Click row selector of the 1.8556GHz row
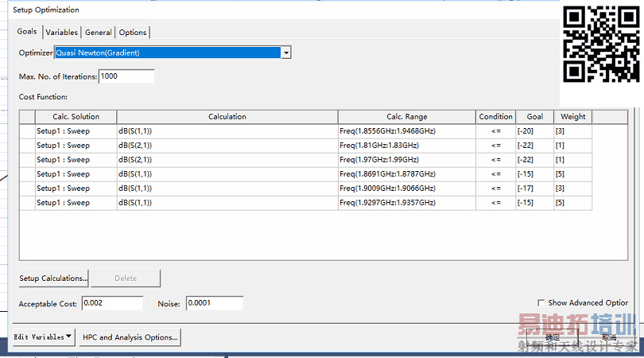644x358 pixels. (x=27, y=131)
